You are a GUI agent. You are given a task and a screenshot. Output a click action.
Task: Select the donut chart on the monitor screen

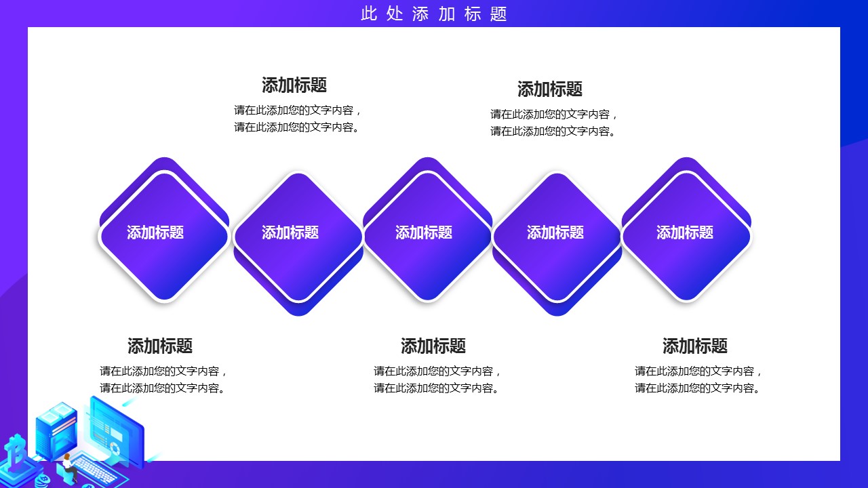(x=116, y=449)
